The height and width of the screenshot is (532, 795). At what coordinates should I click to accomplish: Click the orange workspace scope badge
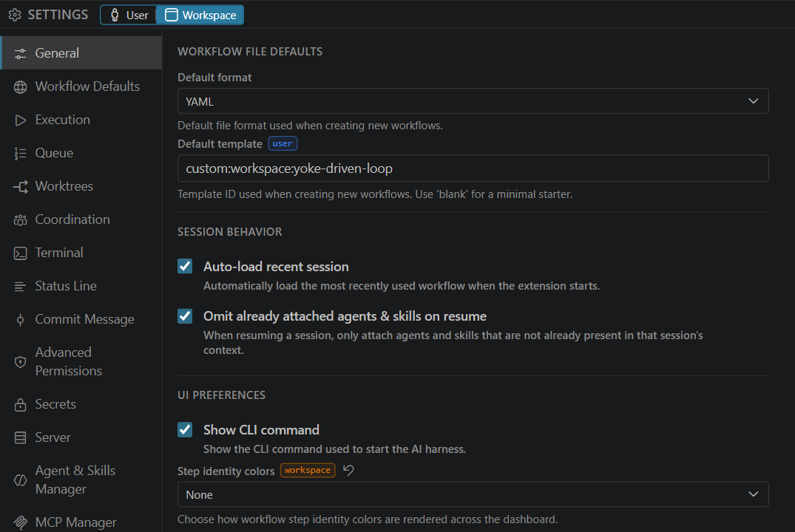tap(307, 470)
